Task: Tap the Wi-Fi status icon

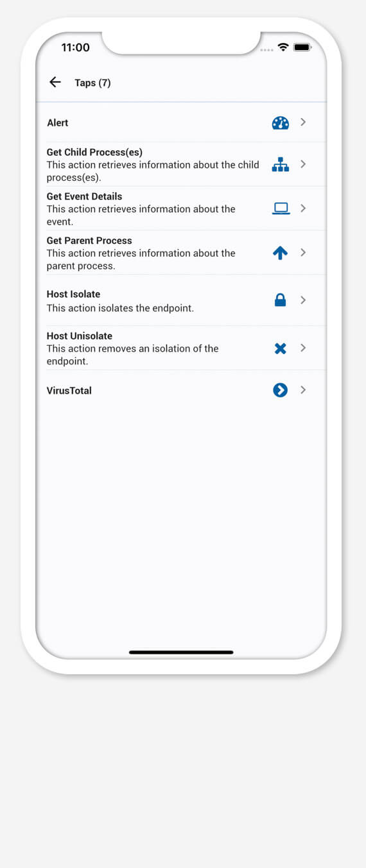Action: [x=283, y=47]
